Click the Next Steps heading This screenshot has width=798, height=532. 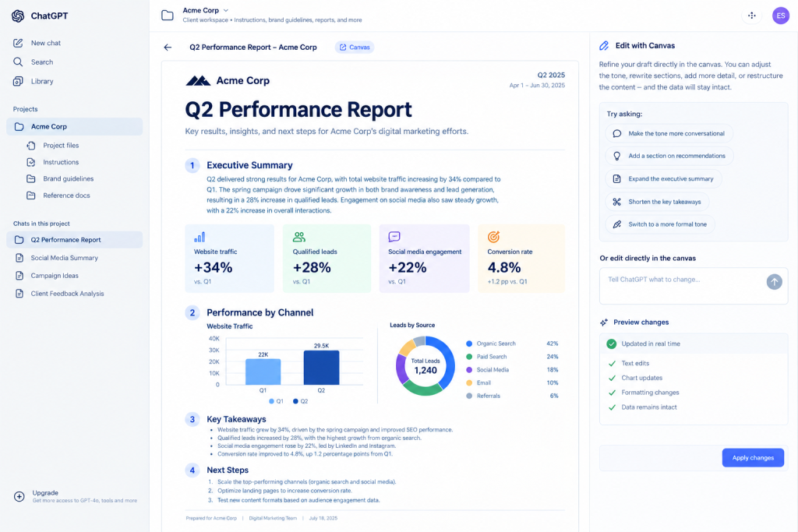(x=228, y=470)
